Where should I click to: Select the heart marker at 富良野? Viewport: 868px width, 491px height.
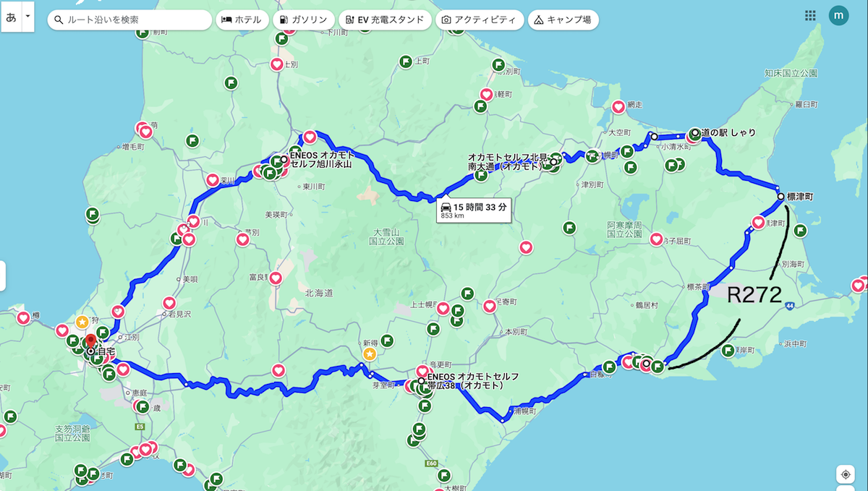[x=276, y=278]
